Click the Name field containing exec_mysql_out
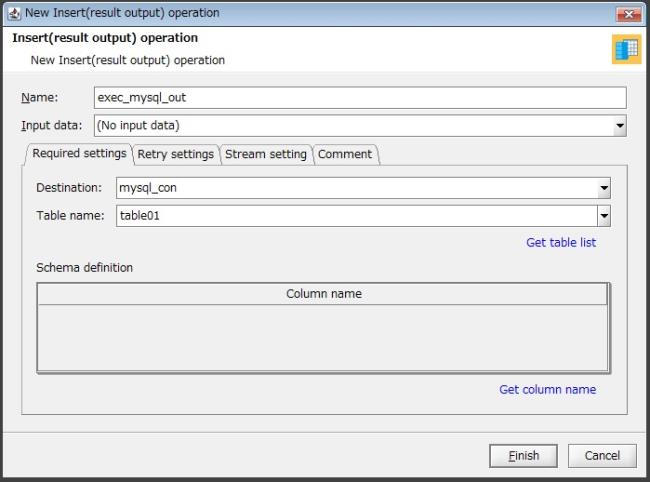 click(x=359, y=97)
